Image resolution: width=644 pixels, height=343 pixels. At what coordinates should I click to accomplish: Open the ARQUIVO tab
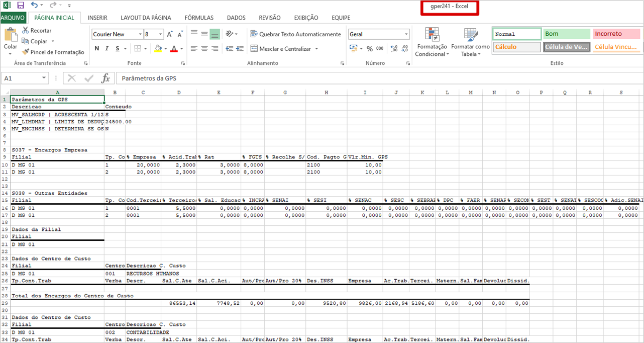point(13,18)
